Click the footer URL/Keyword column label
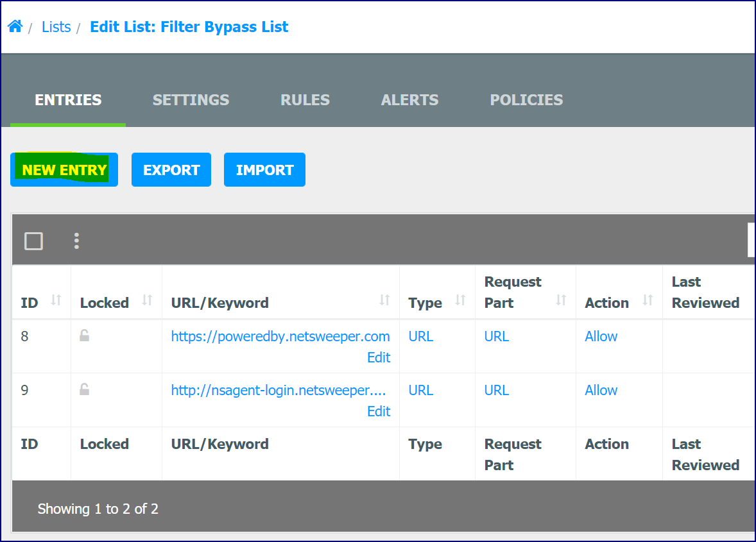Image resolution: width=756 pixels, height=542 pixels. (220, 444)
